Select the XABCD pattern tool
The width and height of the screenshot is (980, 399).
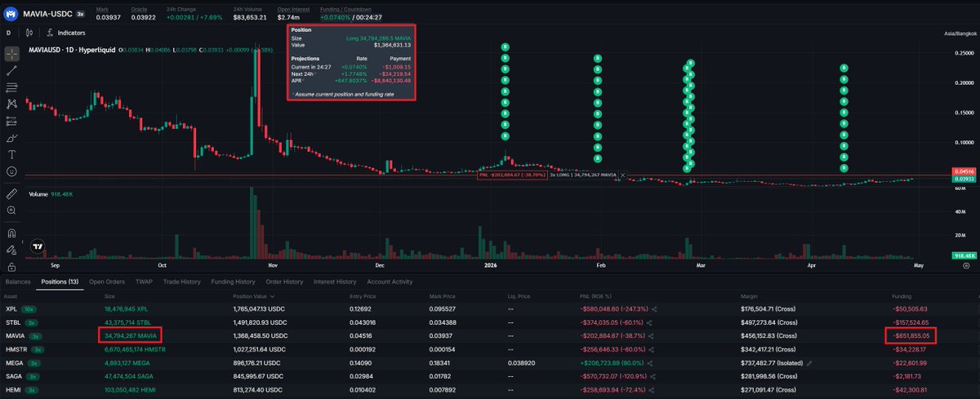click(11, 104)
